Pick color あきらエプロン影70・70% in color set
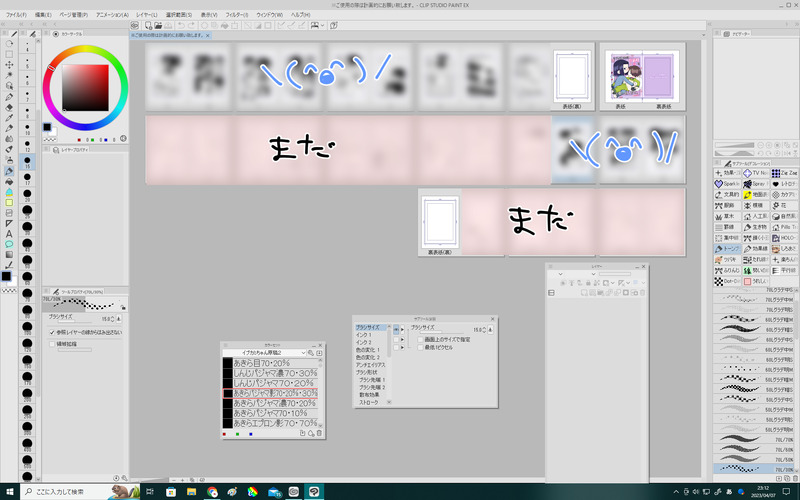This screenshot has width=800, height=500. point(270,423)
